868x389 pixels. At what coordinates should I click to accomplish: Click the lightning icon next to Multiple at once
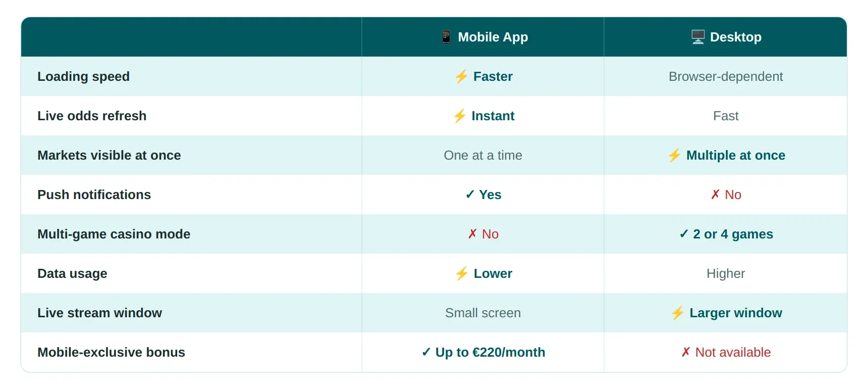674,155
